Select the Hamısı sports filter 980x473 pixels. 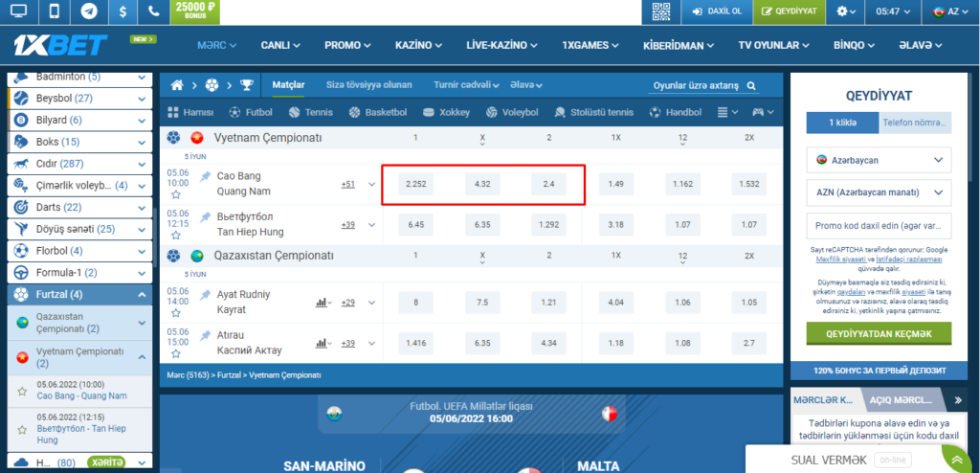point(190,112)
